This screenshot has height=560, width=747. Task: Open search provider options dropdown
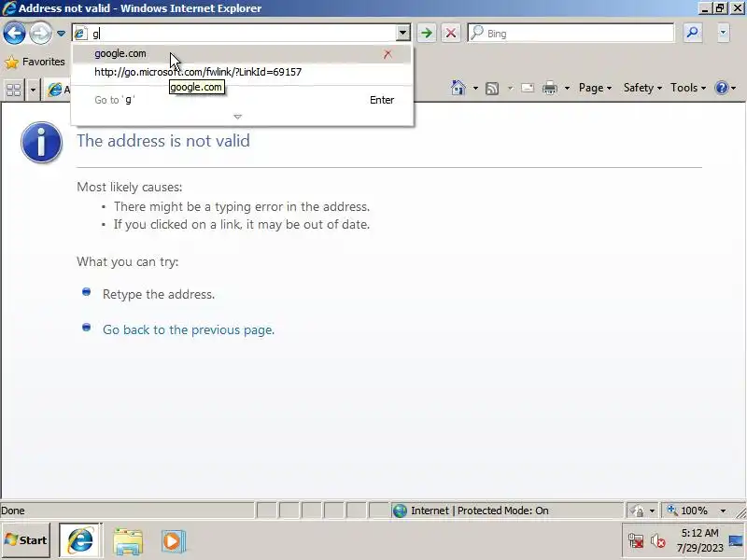point(723,33)
